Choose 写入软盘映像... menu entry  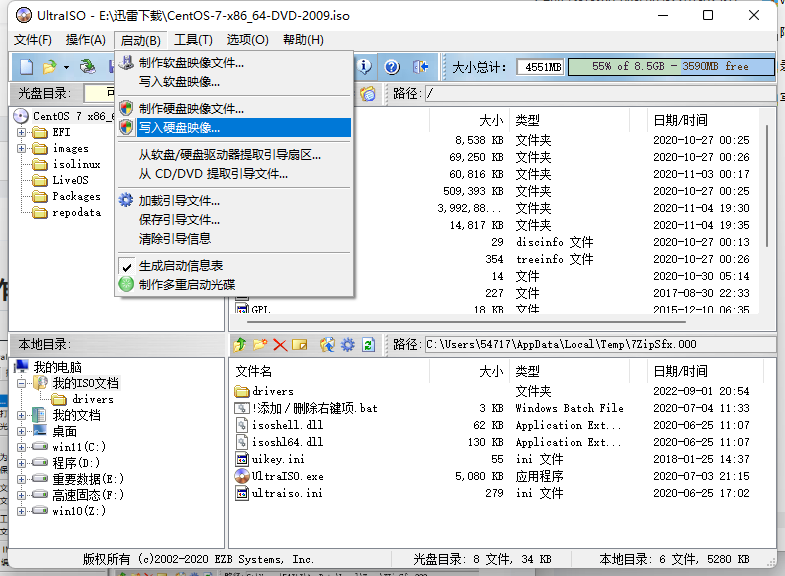click(x=234, y=82)
